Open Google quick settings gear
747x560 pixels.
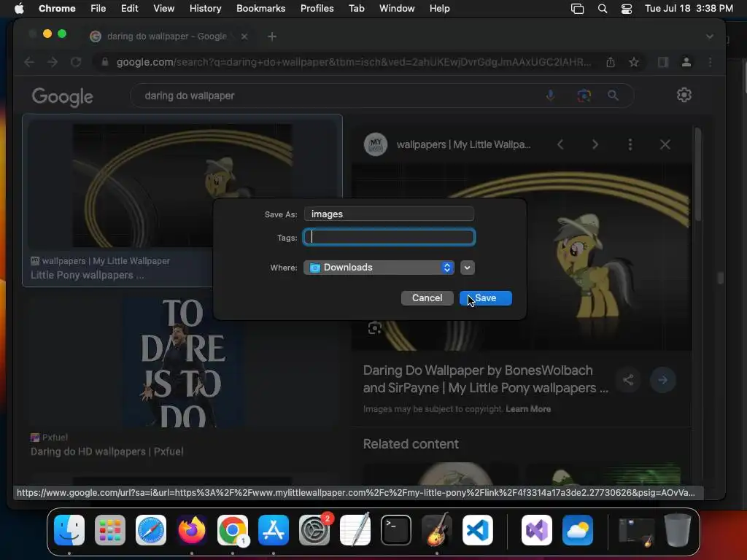684,95
